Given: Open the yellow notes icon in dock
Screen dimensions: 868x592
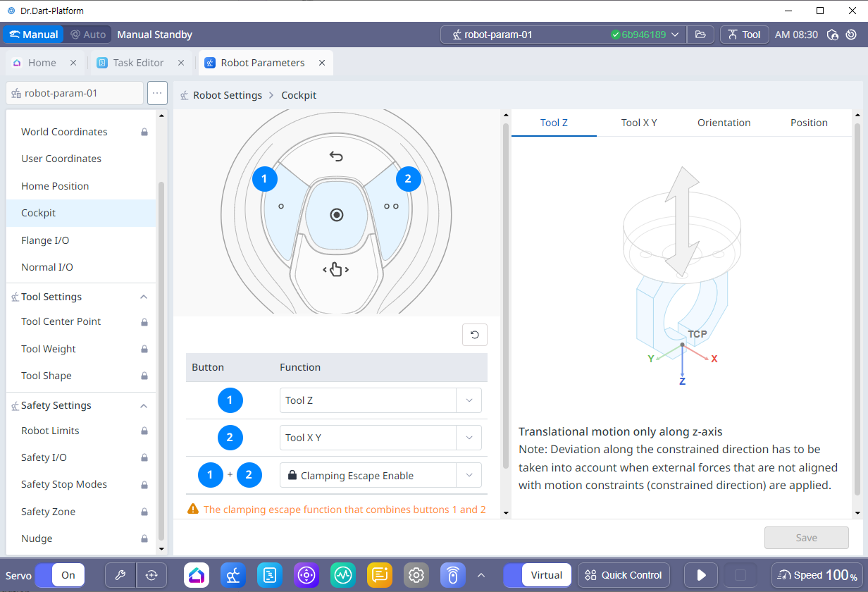Looking at the screenshot, I should [379, 575].
